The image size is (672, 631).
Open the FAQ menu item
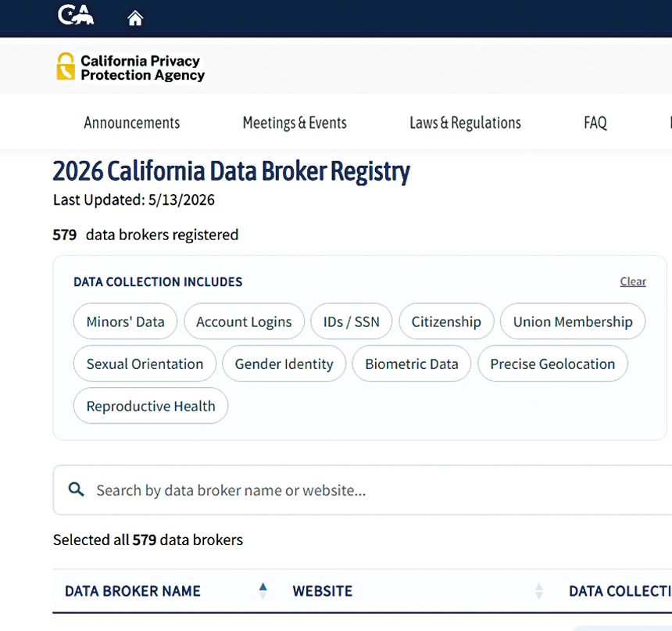[595, 123]
